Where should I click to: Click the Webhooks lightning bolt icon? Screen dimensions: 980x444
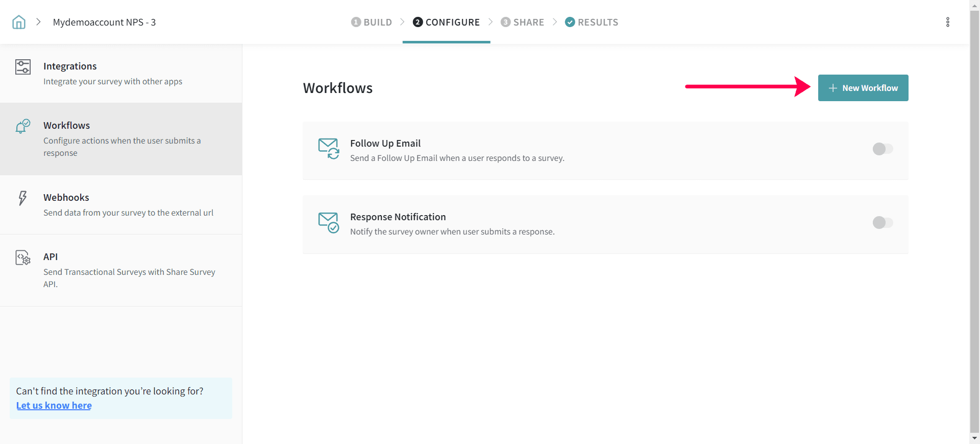(22, 198)
